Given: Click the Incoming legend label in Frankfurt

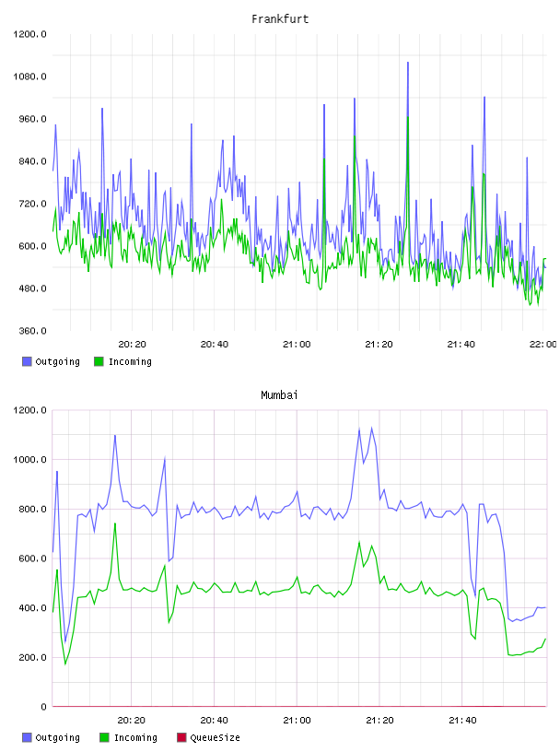Looking at the screenshot, I should 130,362.
